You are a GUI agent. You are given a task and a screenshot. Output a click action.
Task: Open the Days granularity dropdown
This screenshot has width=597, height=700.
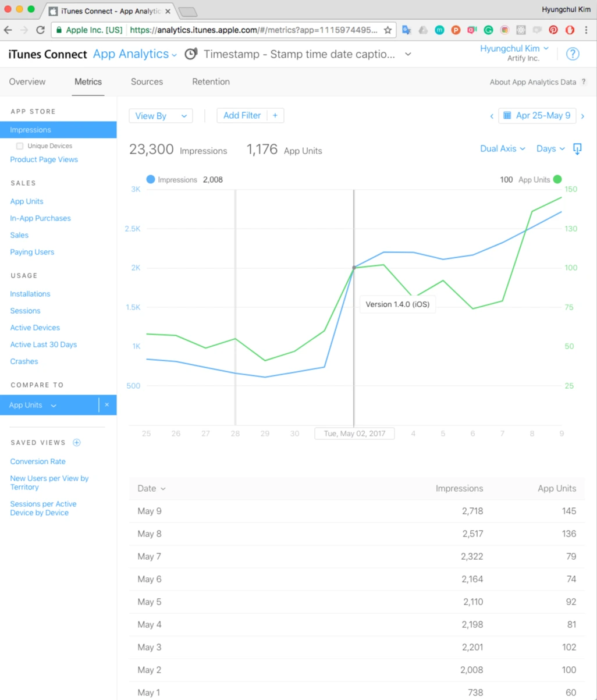[550, 148]
